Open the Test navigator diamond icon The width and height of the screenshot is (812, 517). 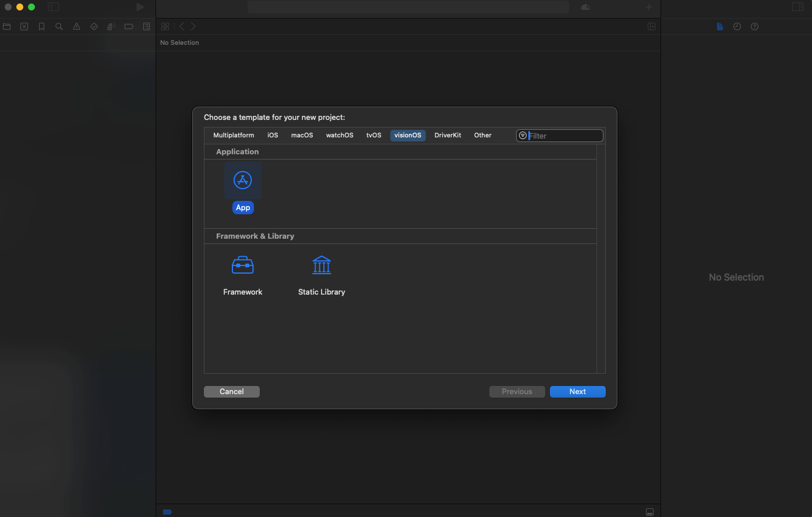(x=94, y=27)
